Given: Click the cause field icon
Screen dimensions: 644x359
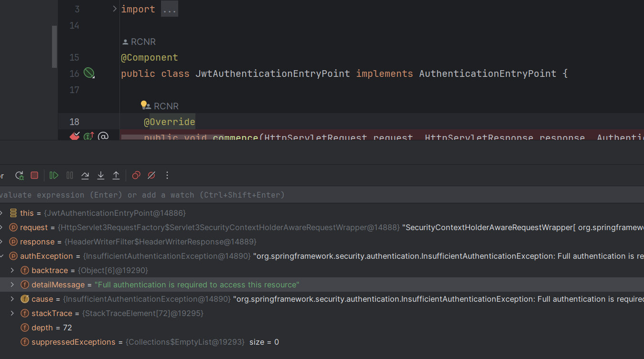Looking at the screenshot, I should click(x=25, y=299).
